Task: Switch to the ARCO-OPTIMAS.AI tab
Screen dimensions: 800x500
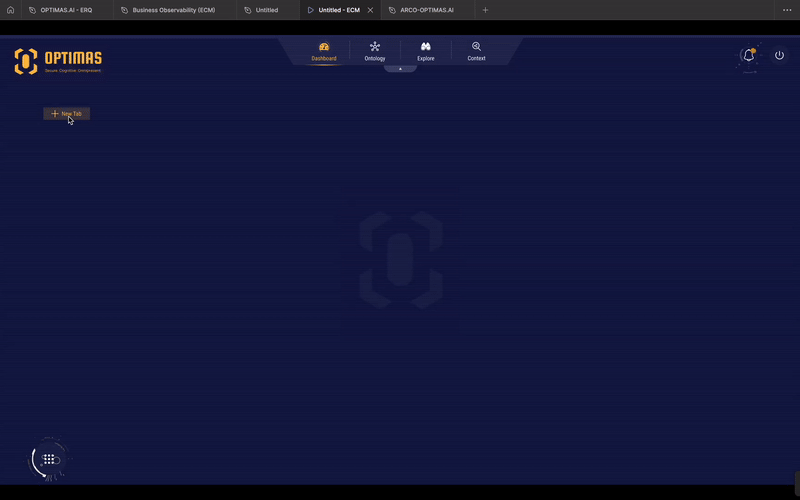Action: [x=427, y=10]
